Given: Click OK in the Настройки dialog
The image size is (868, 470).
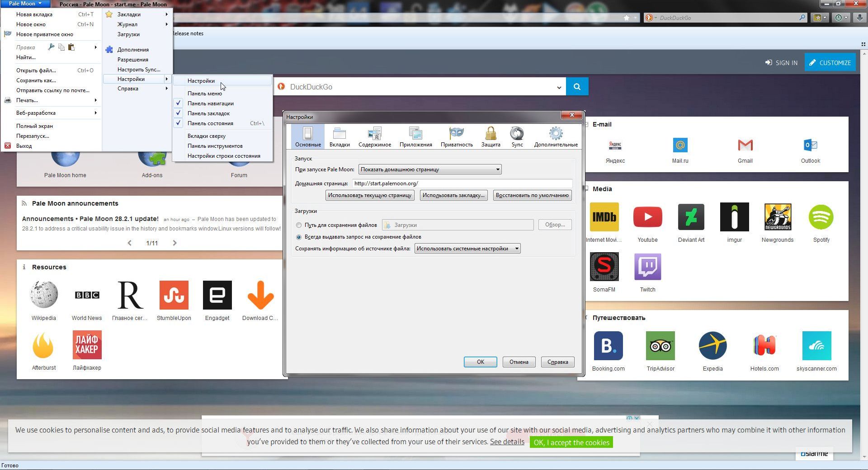Looking at the screenshot, I should 480,362.
